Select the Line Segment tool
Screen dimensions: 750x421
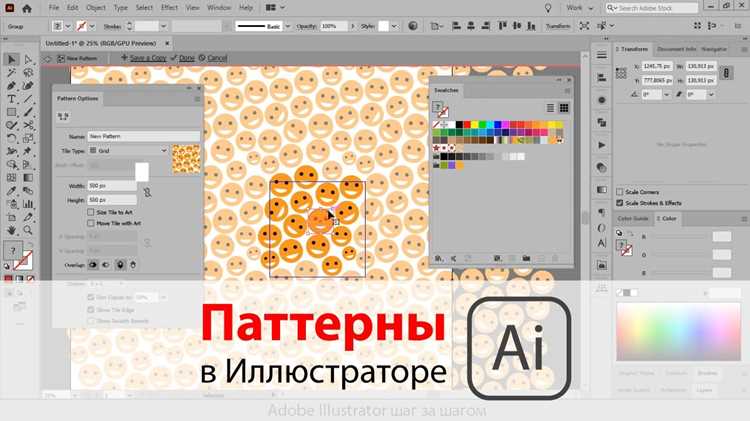click(28, 99)
